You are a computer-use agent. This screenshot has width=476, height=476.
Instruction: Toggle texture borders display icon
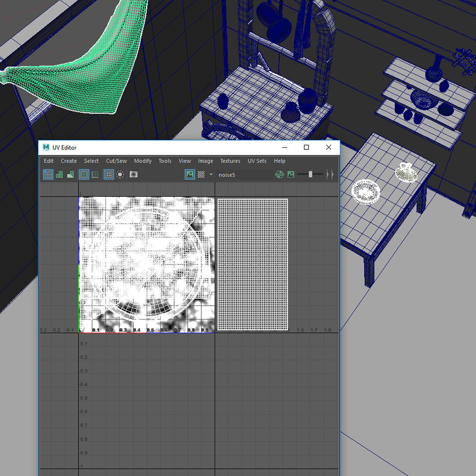click(84, 175)
